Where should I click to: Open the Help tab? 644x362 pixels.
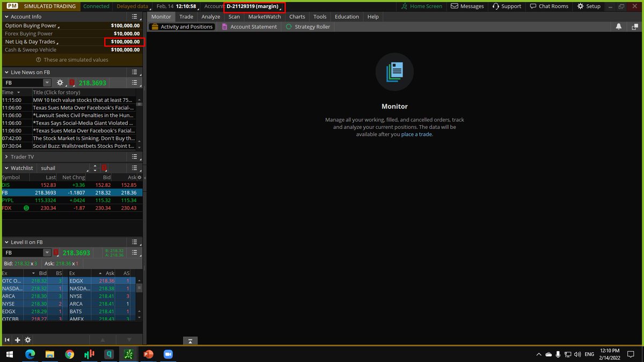coord(373,17)
